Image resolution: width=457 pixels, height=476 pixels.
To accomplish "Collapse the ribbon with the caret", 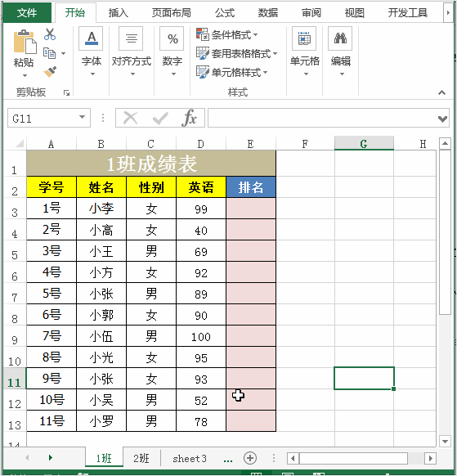I will click(441, 92).
